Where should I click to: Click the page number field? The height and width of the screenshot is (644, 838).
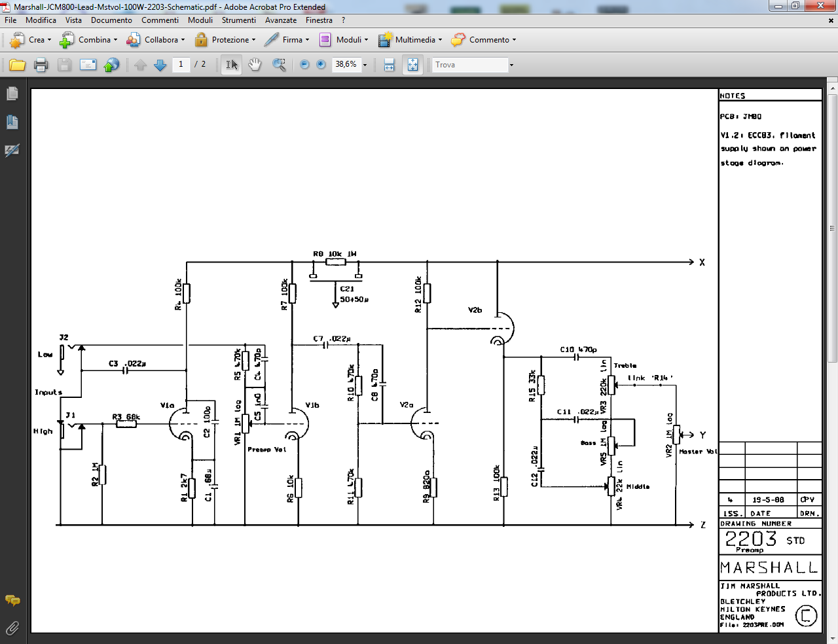(181, 65)
